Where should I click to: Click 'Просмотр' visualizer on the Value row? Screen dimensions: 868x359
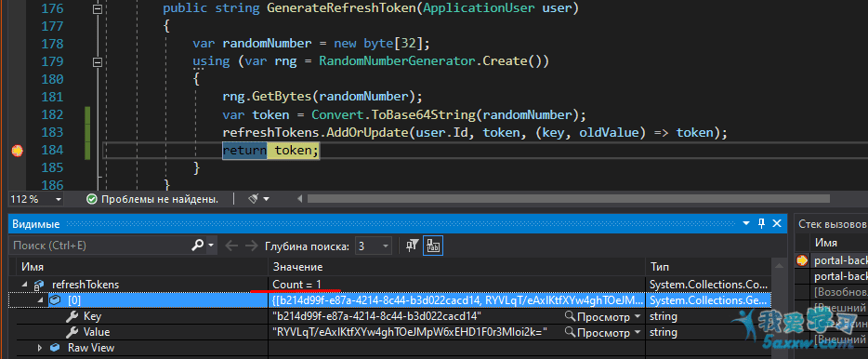(598, 332)
